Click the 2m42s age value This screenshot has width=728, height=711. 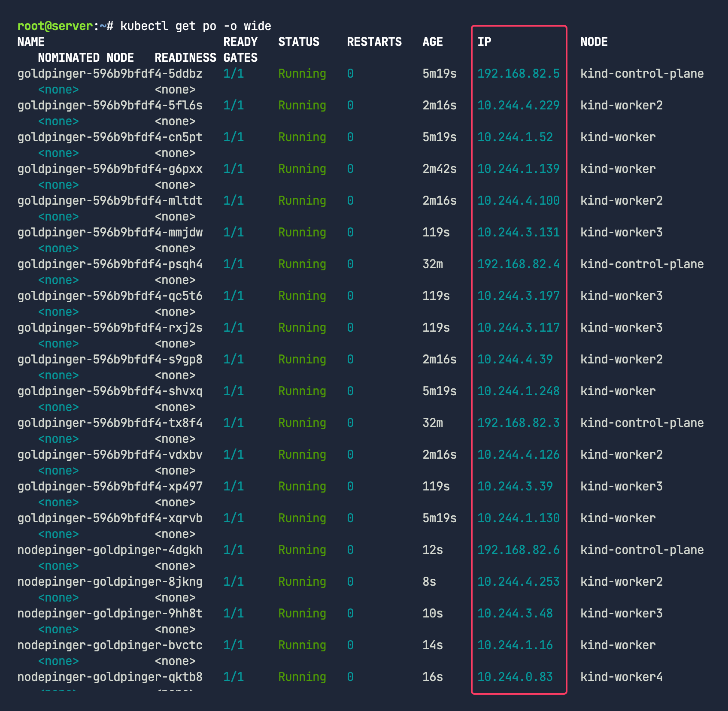tap(439, 169)
